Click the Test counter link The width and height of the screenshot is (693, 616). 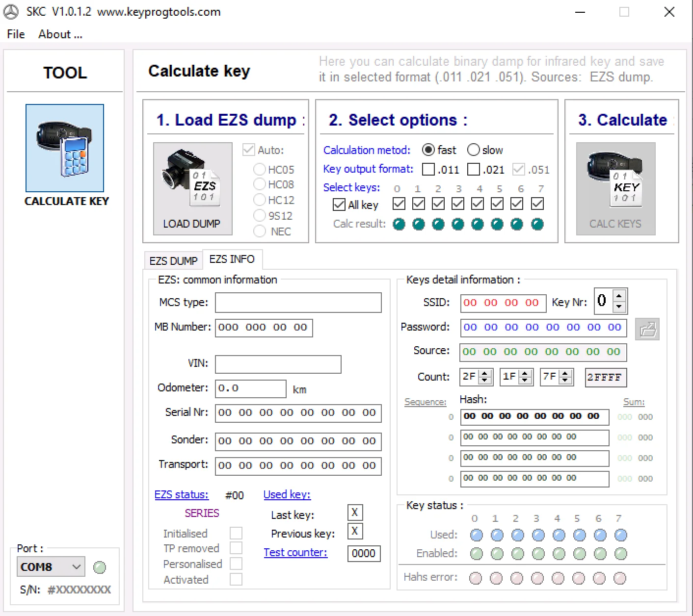(x=295, y=553)
